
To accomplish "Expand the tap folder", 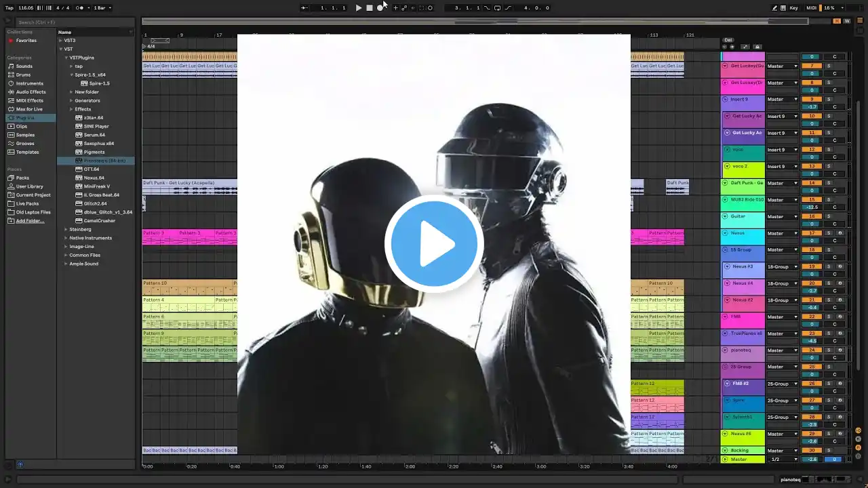I will click(72, 66).
